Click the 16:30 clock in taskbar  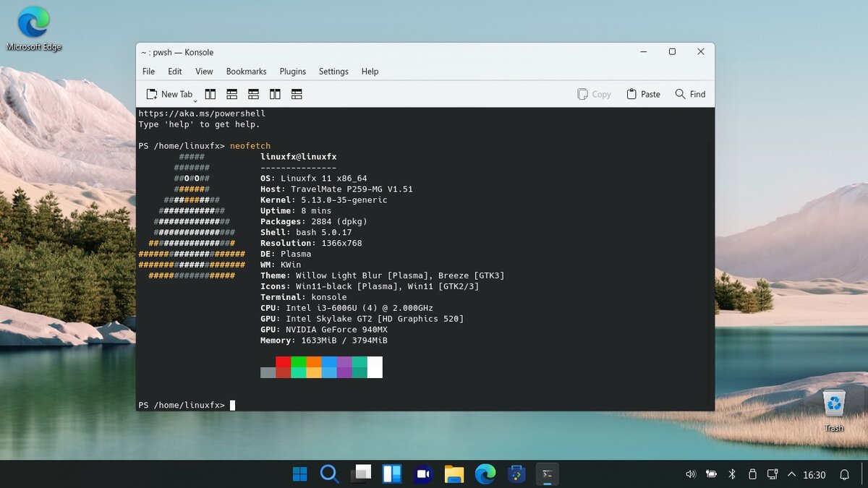814,475
